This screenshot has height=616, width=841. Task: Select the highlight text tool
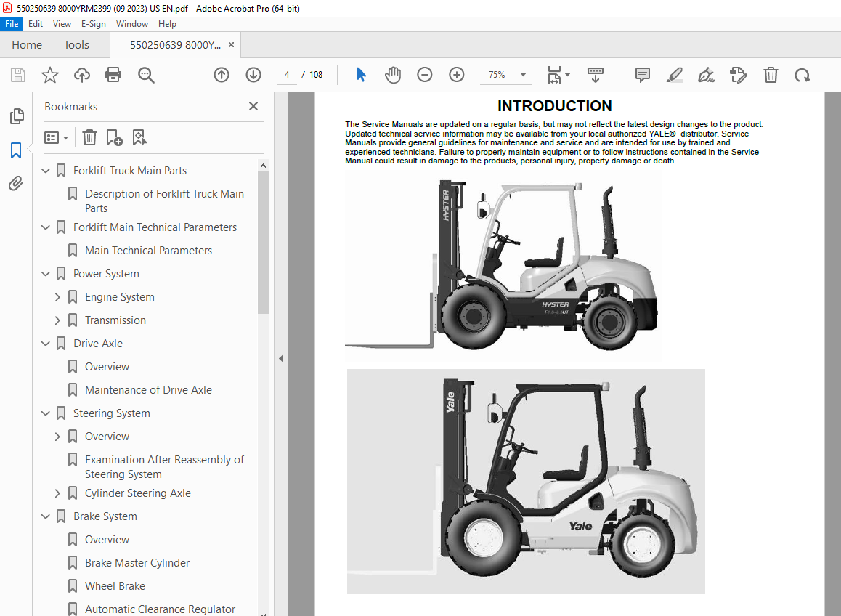[674, 75]
